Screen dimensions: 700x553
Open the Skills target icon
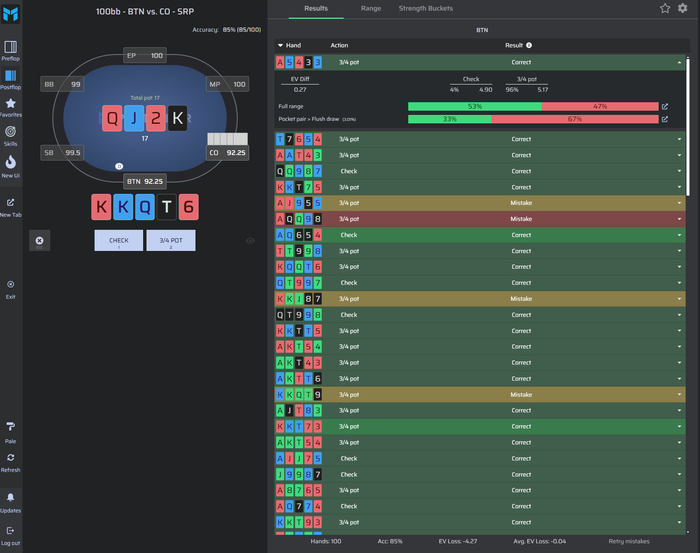(x=10, y=136)
